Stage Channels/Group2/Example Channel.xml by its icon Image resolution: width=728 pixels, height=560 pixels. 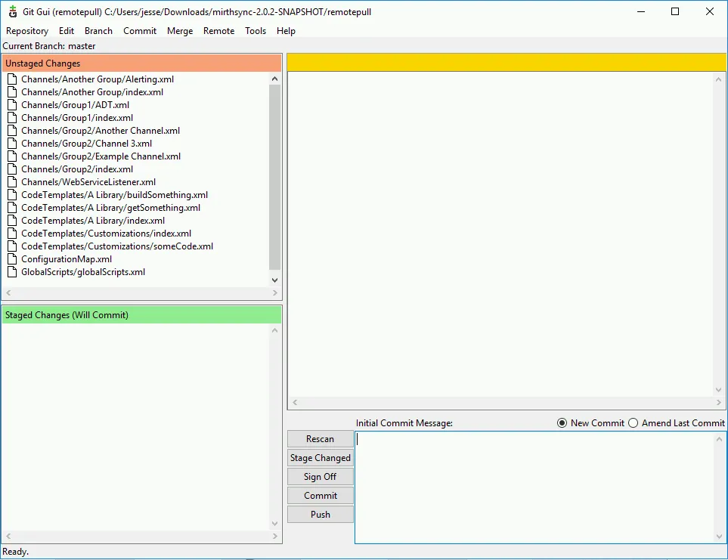13,156
